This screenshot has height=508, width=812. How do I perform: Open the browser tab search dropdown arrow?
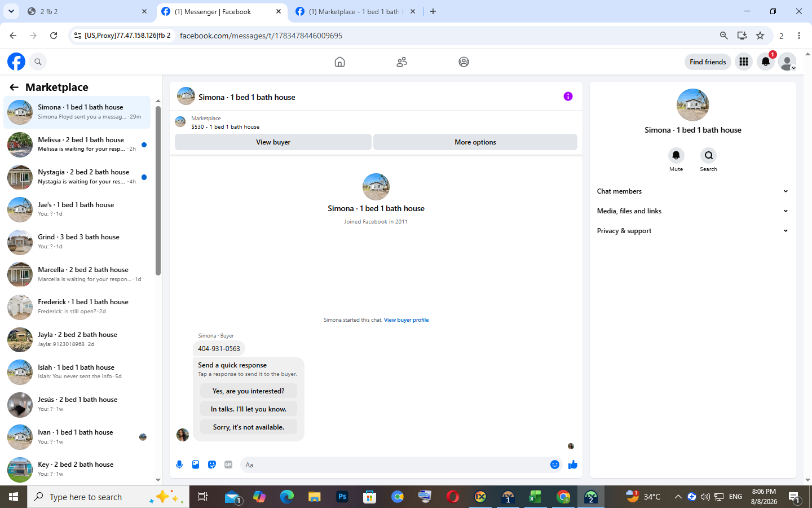(x=11, y=11)
